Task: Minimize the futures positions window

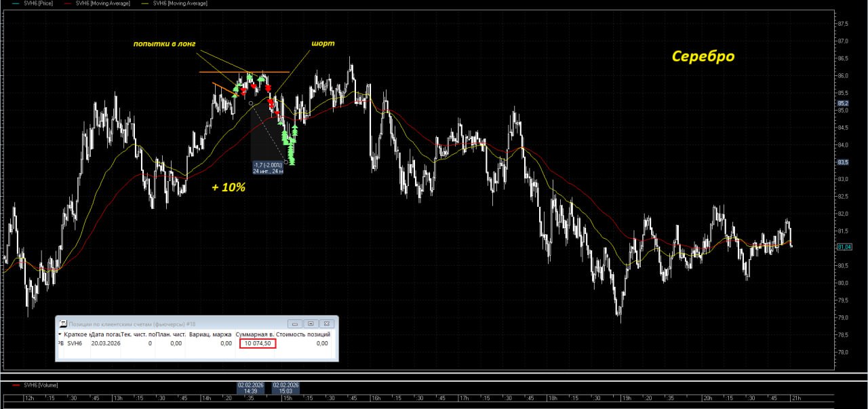Action: (x=295, y=324)
